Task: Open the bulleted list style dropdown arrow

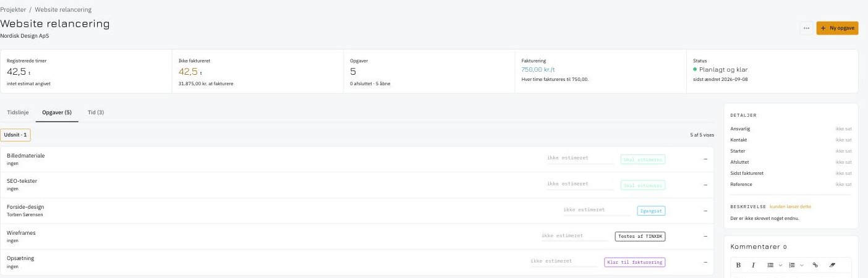Action: (780, 265)
